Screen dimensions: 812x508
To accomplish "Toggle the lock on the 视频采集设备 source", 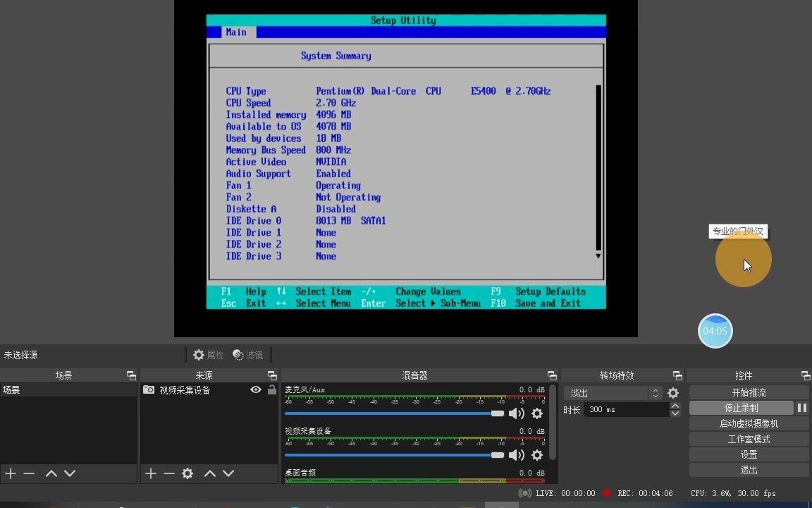I will pyautogui.click(x=271, y=389).
